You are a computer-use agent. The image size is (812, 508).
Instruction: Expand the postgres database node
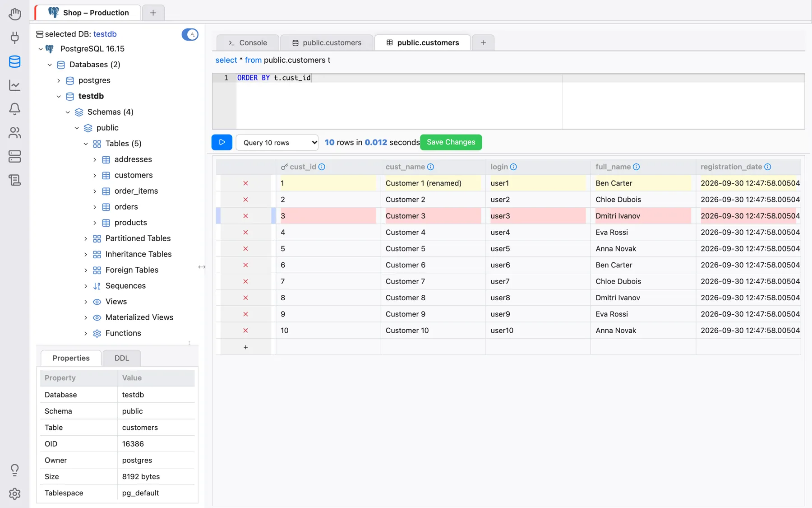[x=59, y=80]
